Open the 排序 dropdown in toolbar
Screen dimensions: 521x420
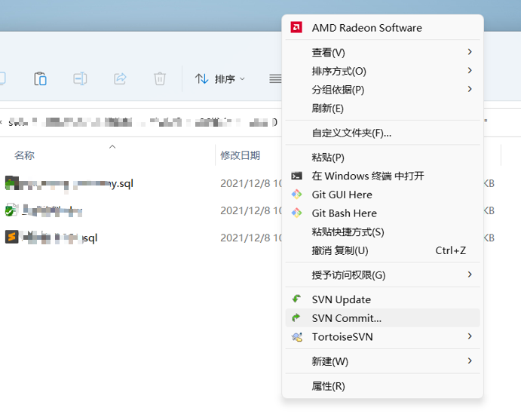220,78
